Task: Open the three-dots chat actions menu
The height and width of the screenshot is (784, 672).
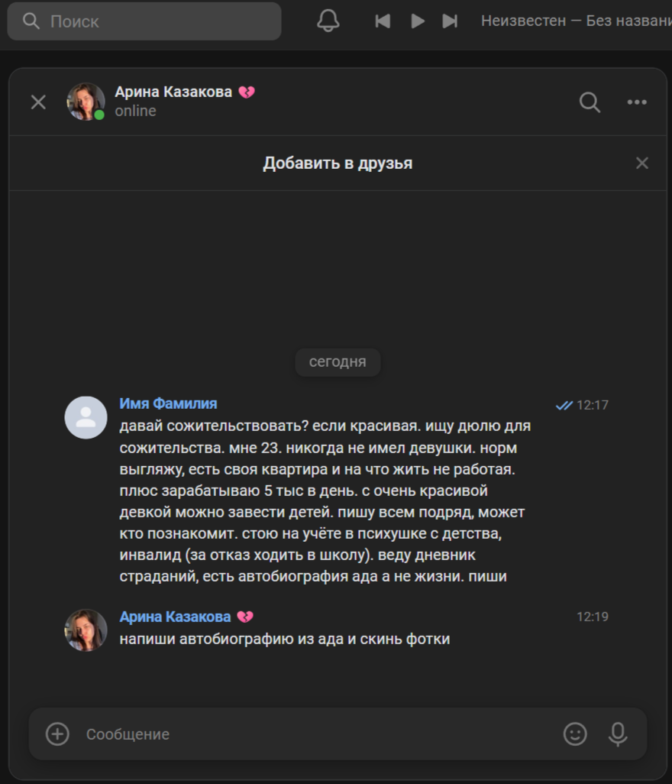Action: (x=637, y=102)
